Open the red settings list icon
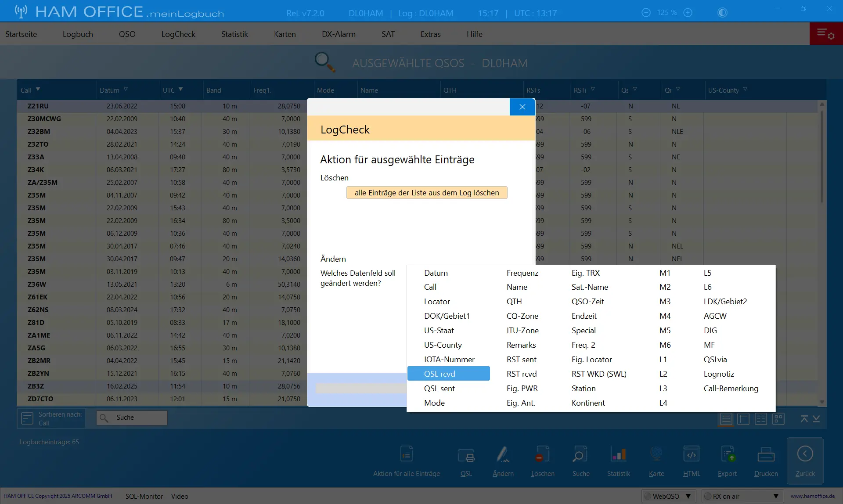The image size is (843, 504). (x=825, y=33)
